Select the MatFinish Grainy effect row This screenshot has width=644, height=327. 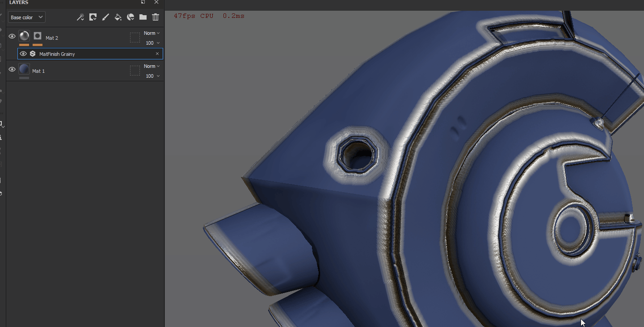[x=90, y=54]
